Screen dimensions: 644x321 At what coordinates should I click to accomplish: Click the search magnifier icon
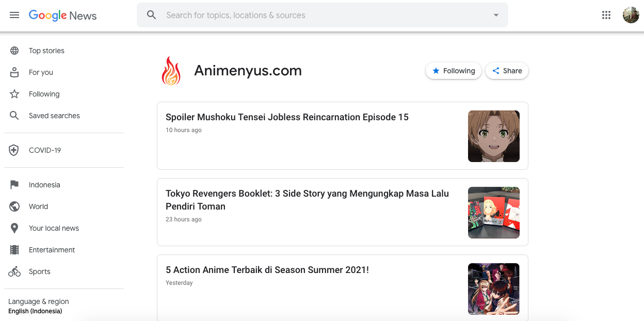(151, 15)
